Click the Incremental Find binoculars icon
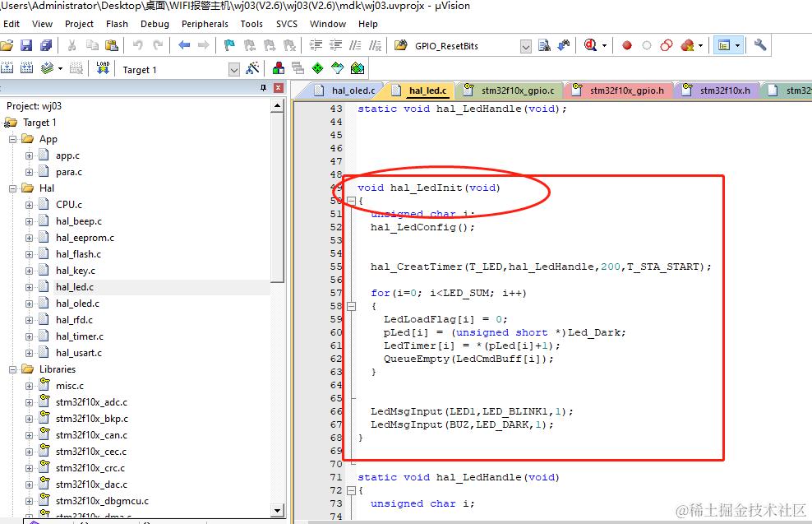The width and height of the screenshot is (812, 524). (564, 45)
